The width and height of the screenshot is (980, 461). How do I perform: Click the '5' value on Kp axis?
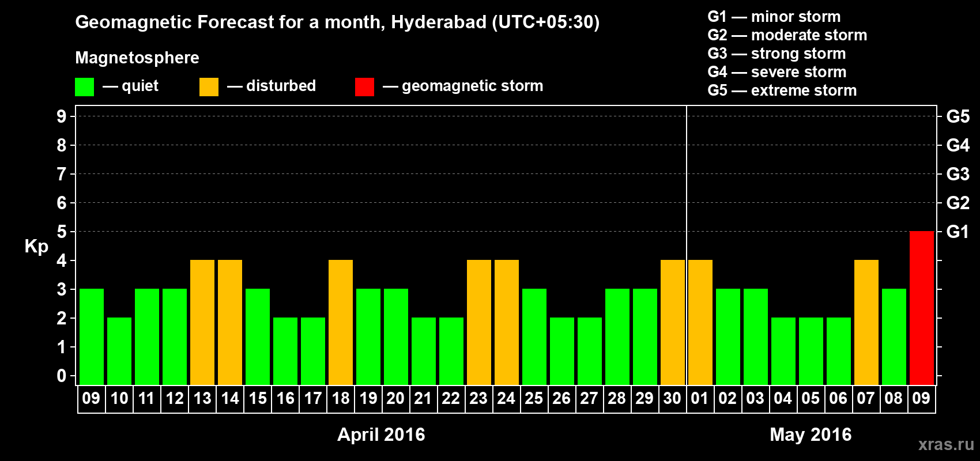(62, 232)
